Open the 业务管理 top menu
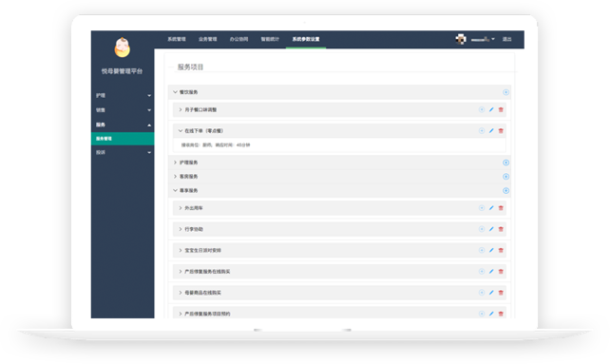This screenshot has height=364, width=610. pyautogui.click(x=208, y=39)
